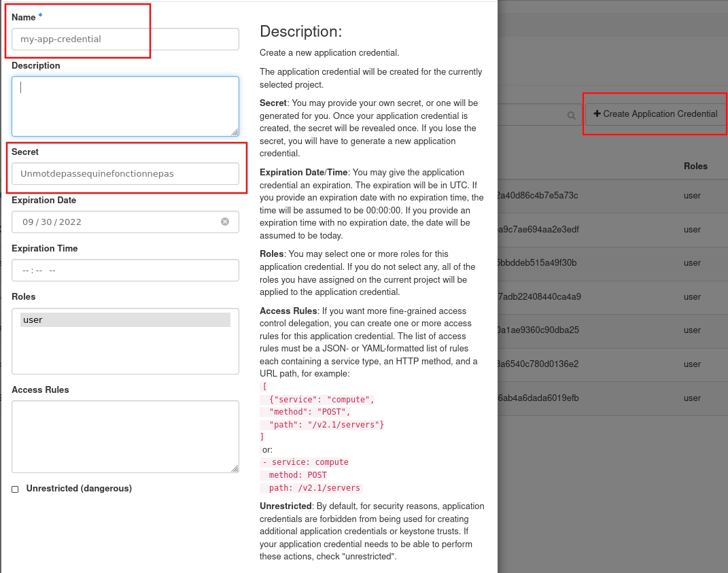Select the credential ID ending in 40ca4a9
Viewport: 728px width, 573px height.
539,296
